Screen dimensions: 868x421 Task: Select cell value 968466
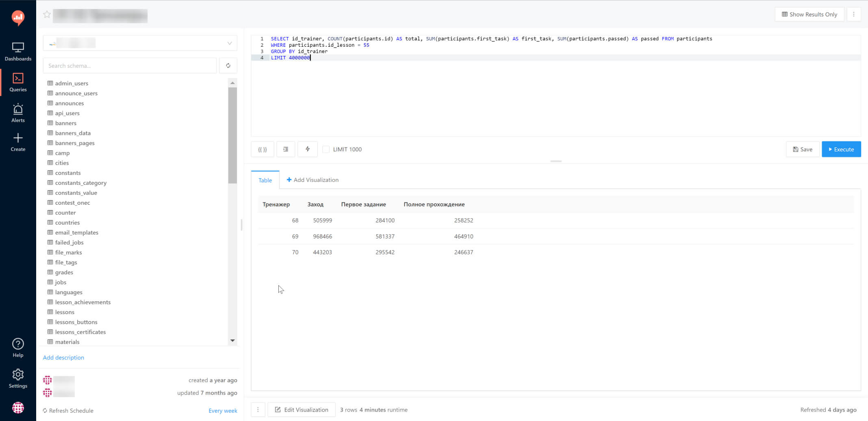pyautogui.click(x=322, y=236)
